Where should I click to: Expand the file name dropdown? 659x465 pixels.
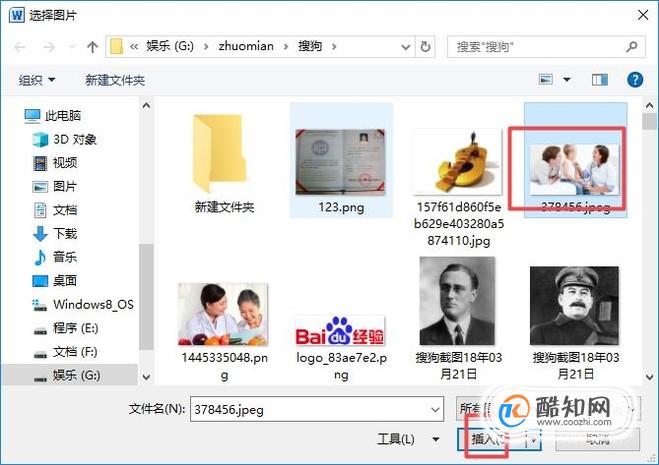click(x=435, y=409)
